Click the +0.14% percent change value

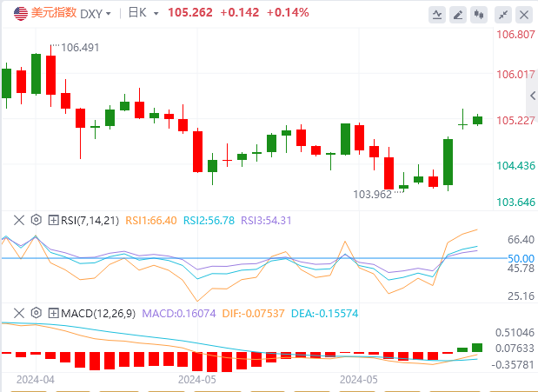(288, 13)
